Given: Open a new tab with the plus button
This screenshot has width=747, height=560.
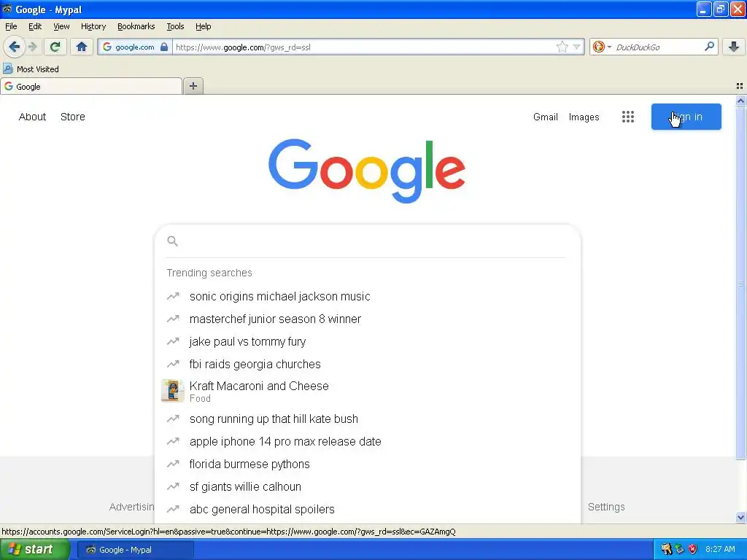Looking at the screenshot, I should click(193, 86).
